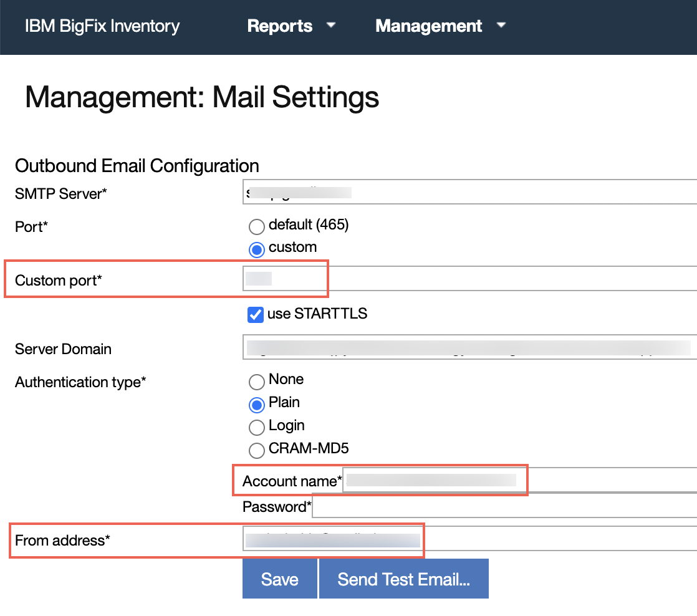
Task: Click the Server Domain input field
Action: (x=470, y=347)
